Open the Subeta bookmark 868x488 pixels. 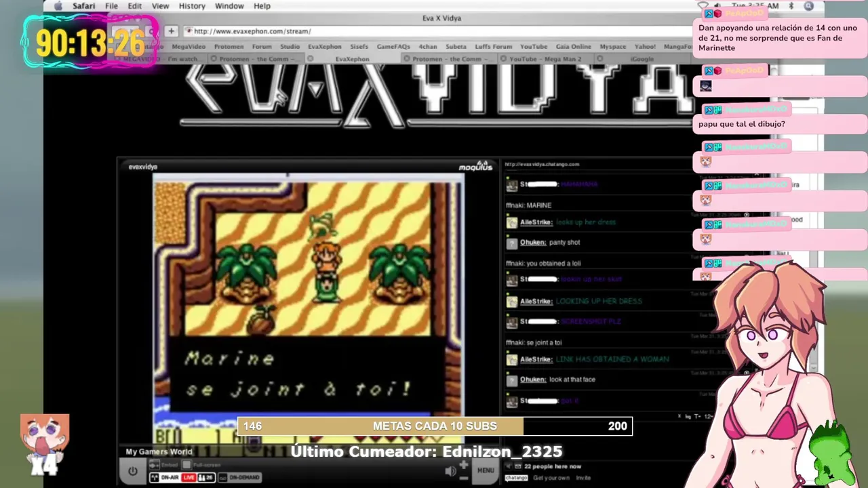[x=456, y=47]
